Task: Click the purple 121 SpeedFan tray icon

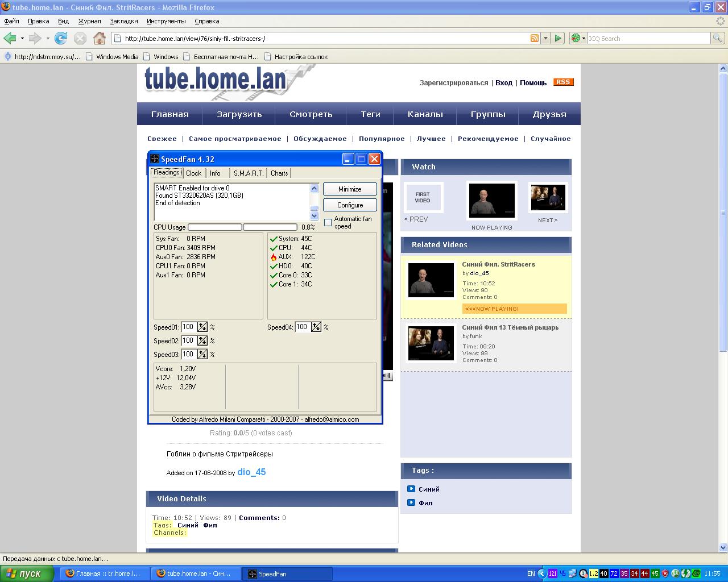Action: [x=553, y=573]
